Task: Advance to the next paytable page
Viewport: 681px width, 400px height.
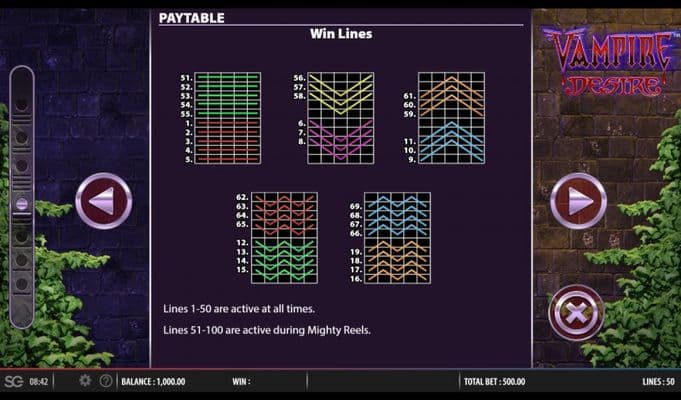Action: pyautogui.click(x=578, y=201)
